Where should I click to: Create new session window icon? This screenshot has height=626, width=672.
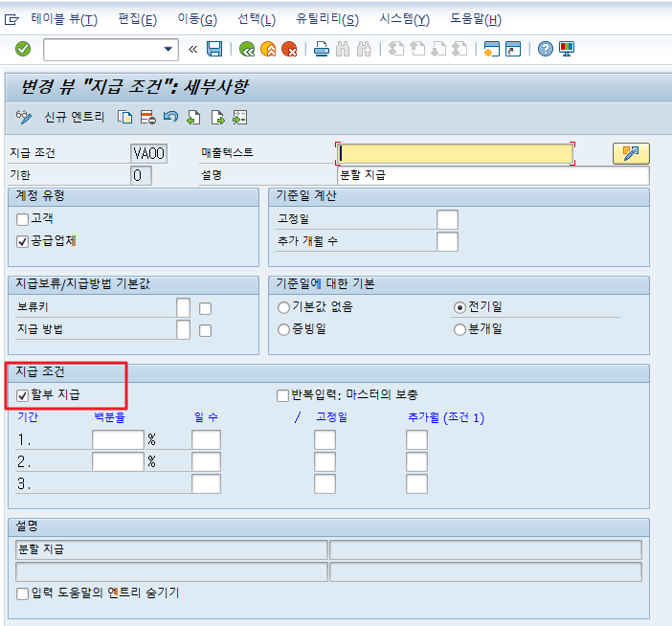coord(492,49)
